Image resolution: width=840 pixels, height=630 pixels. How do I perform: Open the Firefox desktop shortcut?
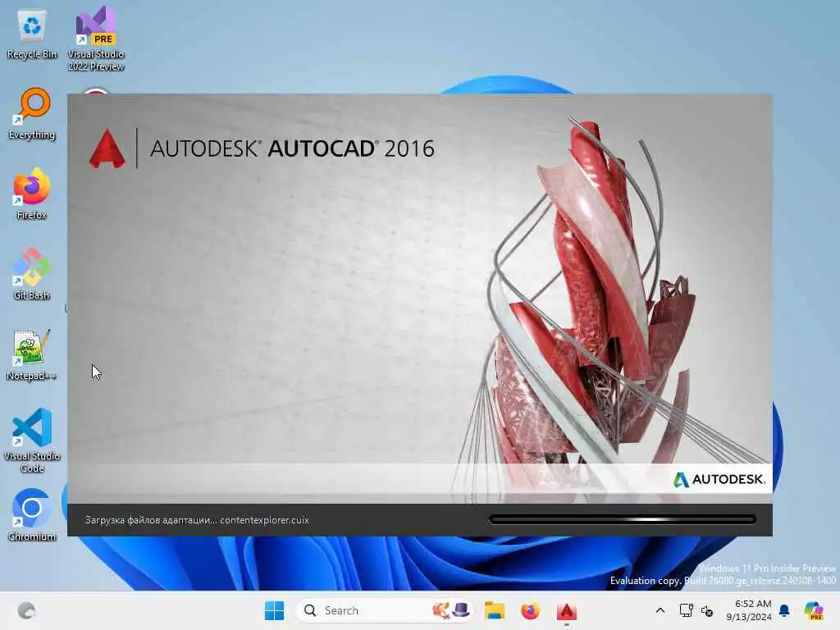click(x=32, y=194)
